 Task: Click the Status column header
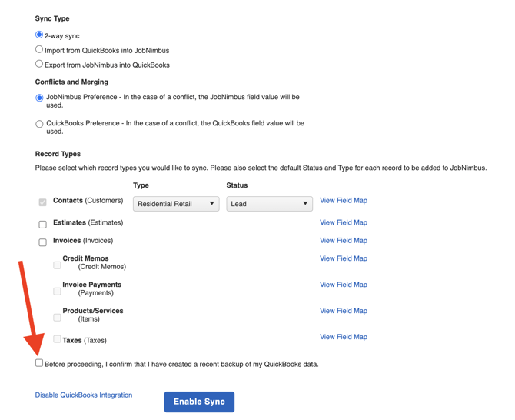(237, 185)
